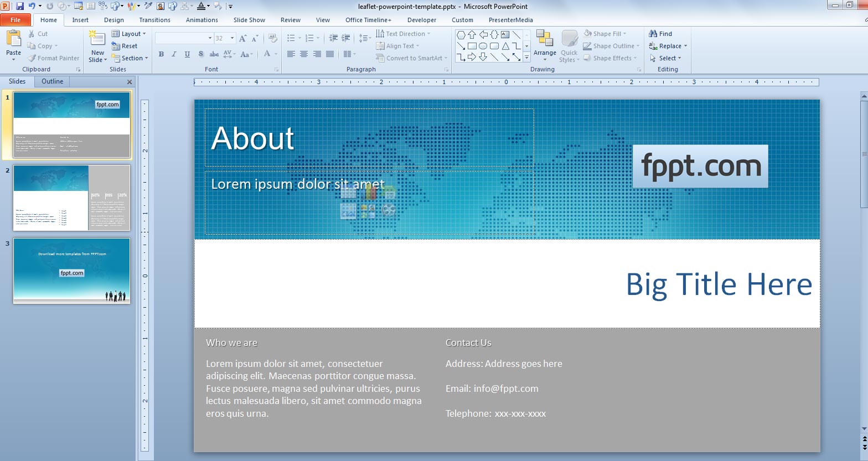Switch to the Transitions ribbon tab
Image resolution: width=868 pixels, height=461 pixels.
[x=154, y=20]
